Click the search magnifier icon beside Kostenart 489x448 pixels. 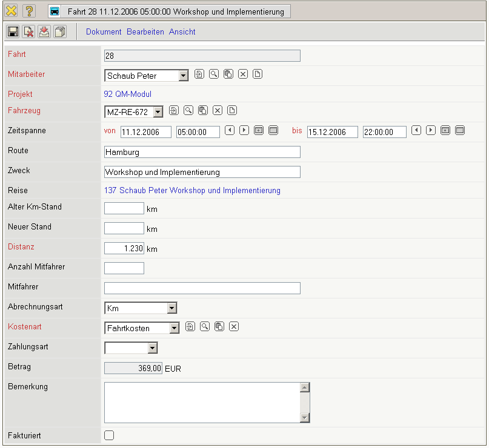tap(205, 327)
